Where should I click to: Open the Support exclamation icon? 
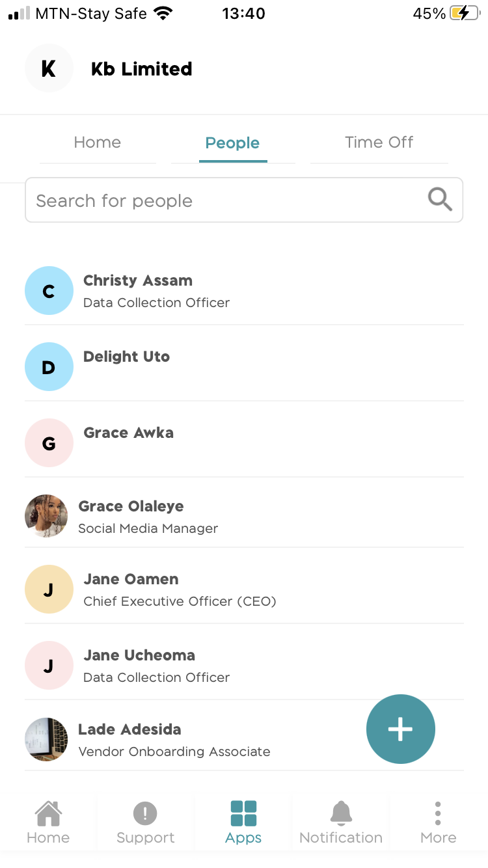[x=145, y=813]
